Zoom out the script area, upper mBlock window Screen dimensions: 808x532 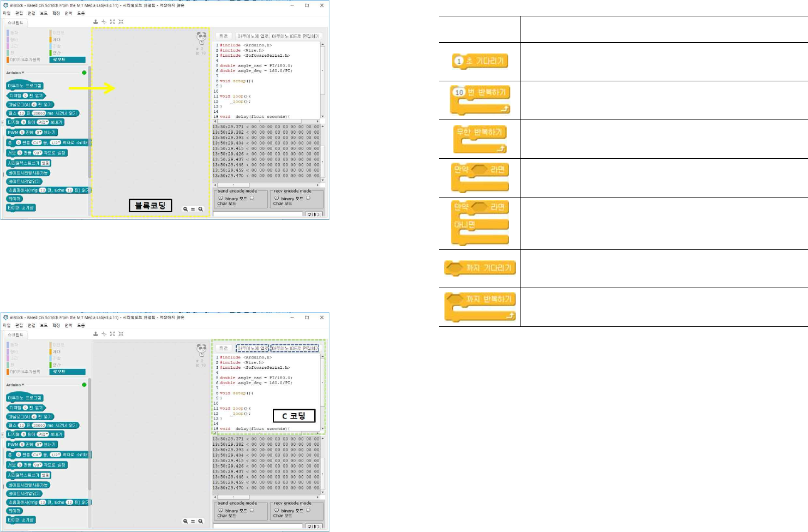185,209
